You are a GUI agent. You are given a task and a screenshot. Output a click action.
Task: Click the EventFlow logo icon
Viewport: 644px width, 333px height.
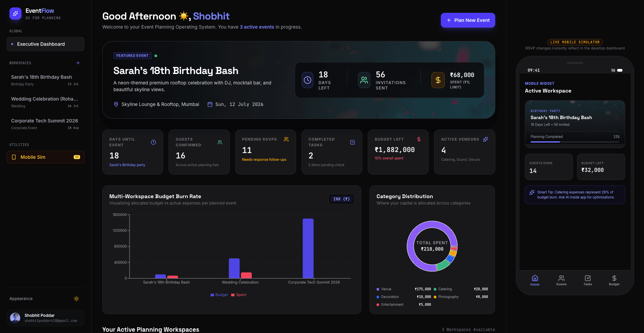(x=15, y=13)
